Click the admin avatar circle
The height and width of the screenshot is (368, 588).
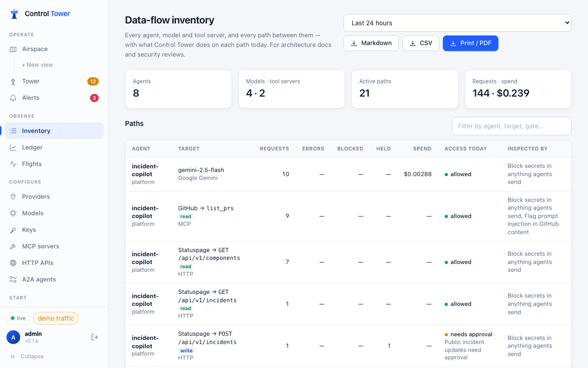[13, 337]
